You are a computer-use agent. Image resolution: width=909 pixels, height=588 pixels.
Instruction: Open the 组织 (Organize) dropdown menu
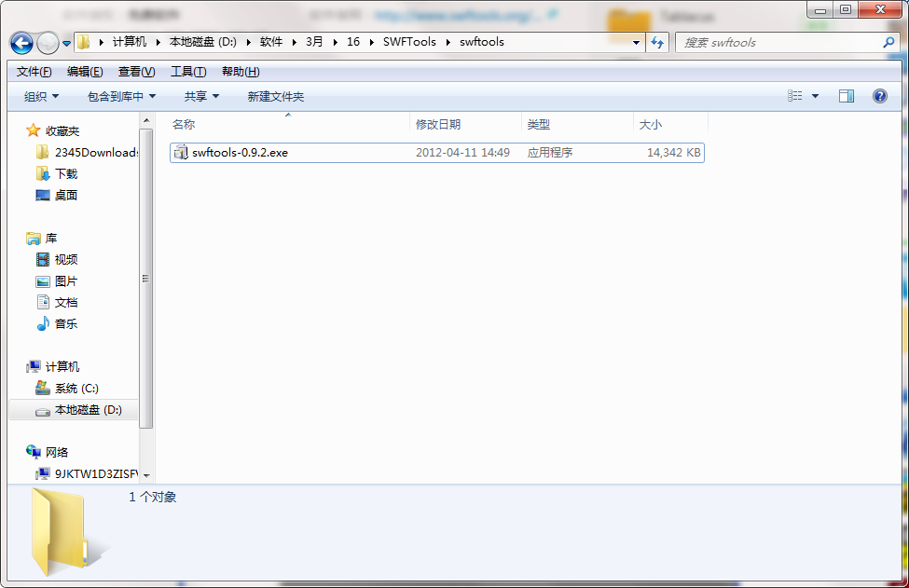38,96
